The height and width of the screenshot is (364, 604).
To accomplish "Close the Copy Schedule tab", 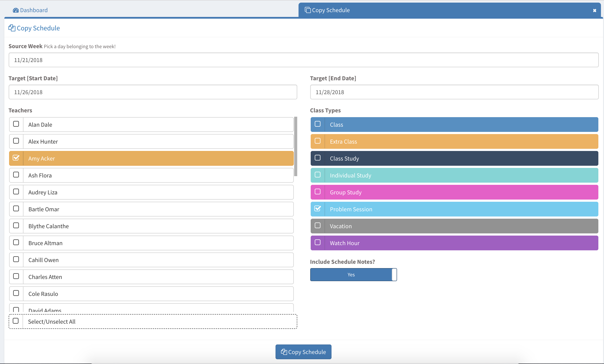I will click(x=594, y=11).
